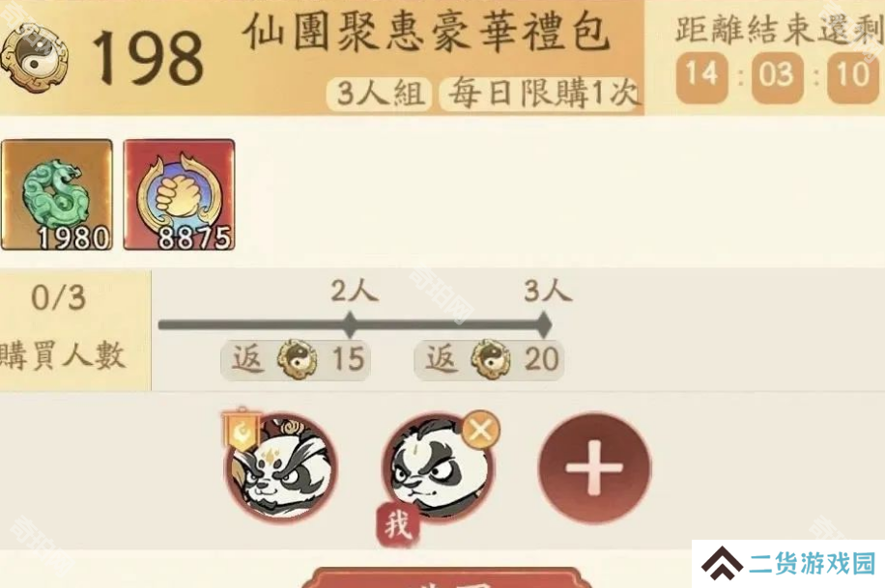This screenshot has height=588, width=885.
Task: Tap the 返 20 rebate reward pill
Action: pyautogui.click(x=489, y=359)
